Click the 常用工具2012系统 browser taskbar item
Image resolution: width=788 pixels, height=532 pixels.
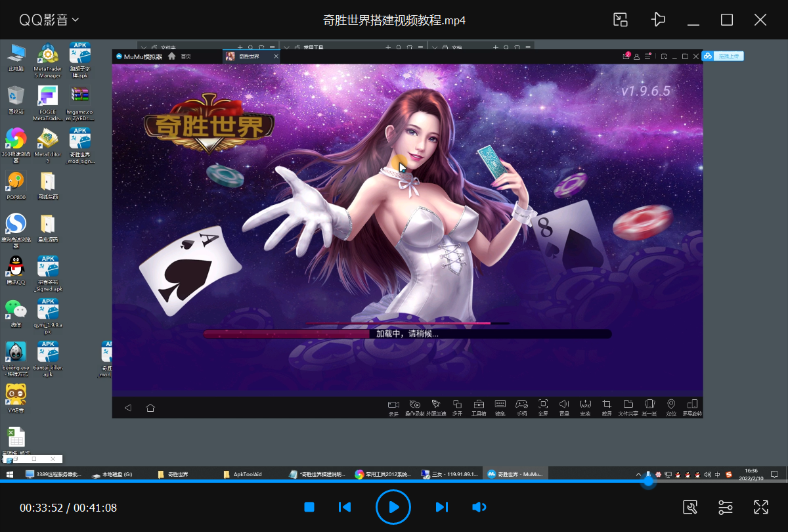click(x=383, y=474)
